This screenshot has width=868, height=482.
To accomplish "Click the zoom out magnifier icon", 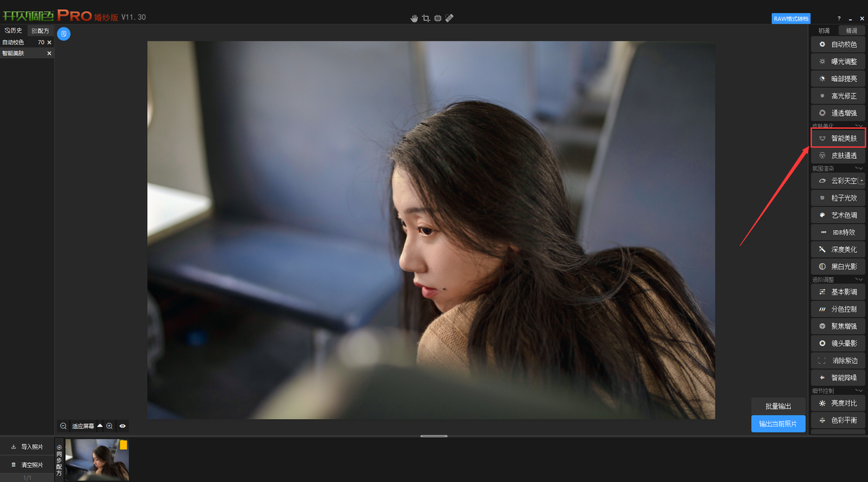I will pos(64,426).
